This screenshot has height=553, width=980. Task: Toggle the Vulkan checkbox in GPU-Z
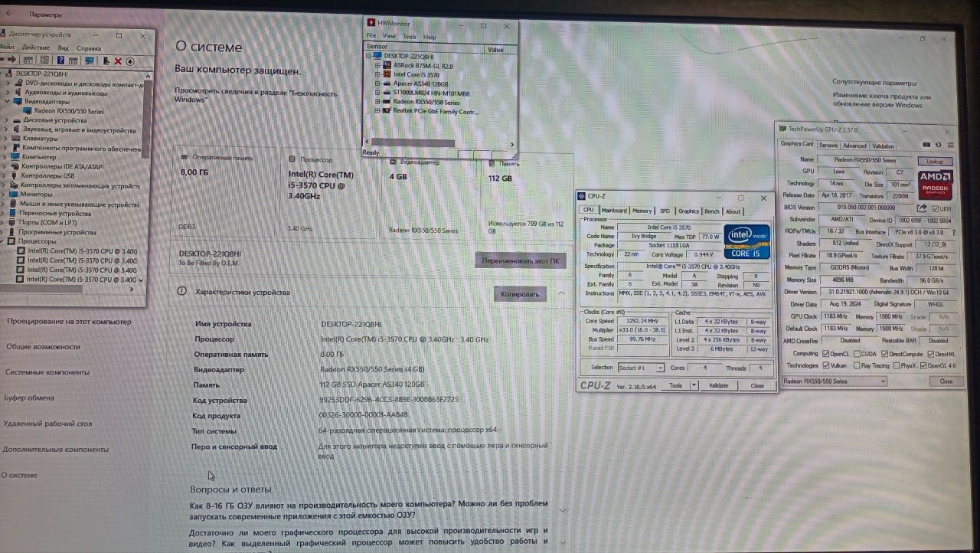tap(825, 365)
